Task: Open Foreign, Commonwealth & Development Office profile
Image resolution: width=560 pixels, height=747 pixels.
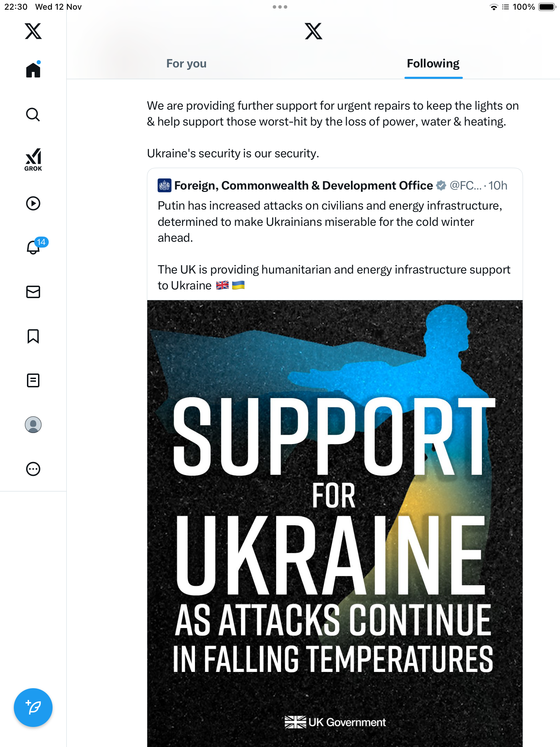Action: click(303, 186)
